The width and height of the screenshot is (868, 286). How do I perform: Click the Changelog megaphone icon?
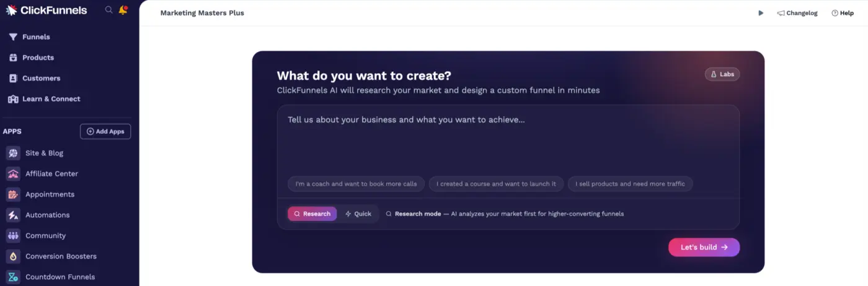point(781,13)
